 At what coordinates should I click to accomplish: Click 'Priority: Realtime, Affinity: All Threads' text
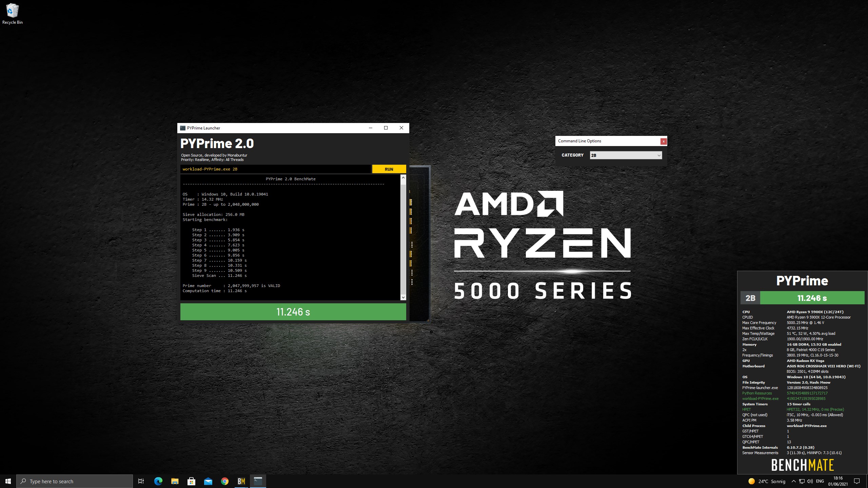[212, 160]
